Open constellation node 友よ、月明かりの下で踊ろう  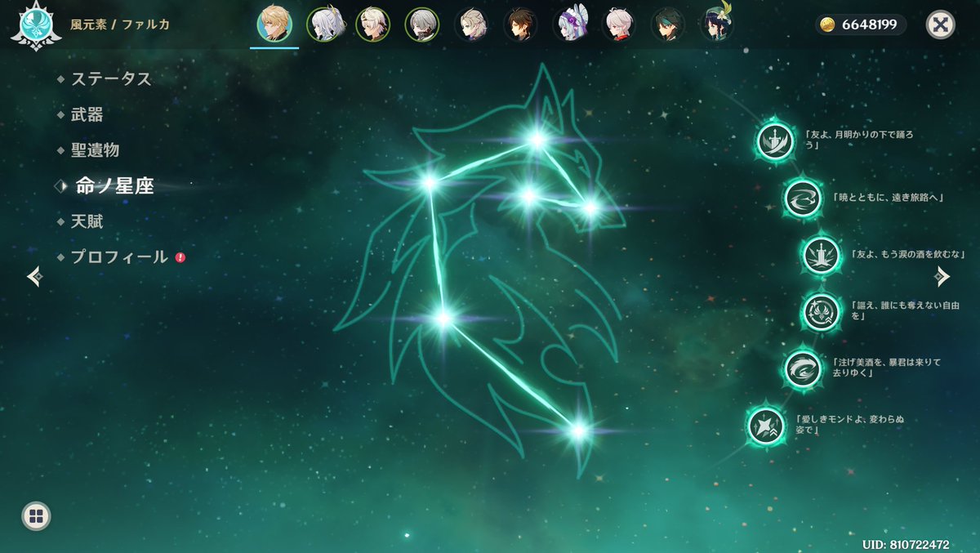pos(774,141)
